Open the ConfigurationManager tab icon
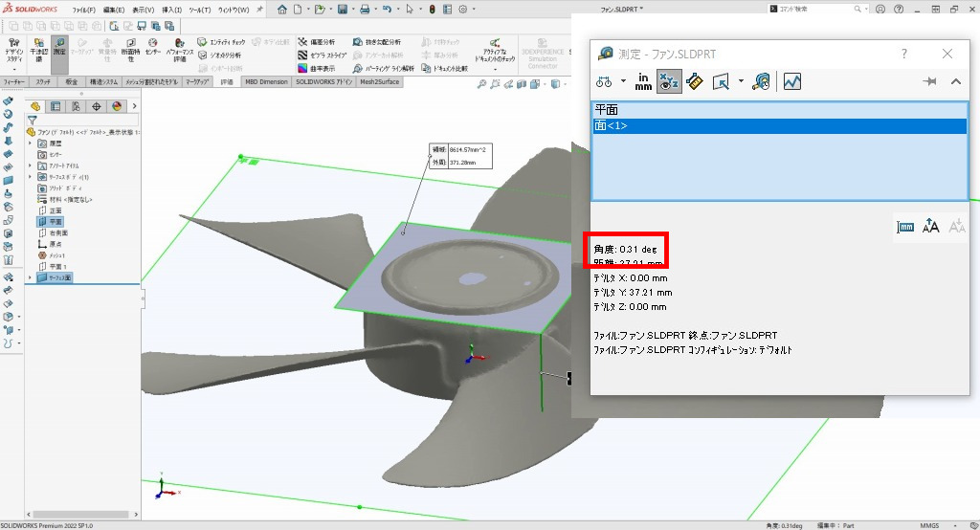 (76, 106)
